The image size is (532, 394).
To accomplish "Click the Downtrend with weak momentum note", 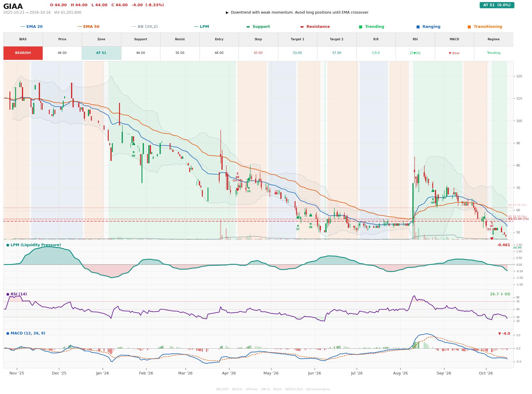I will click(x=298, y=12).
